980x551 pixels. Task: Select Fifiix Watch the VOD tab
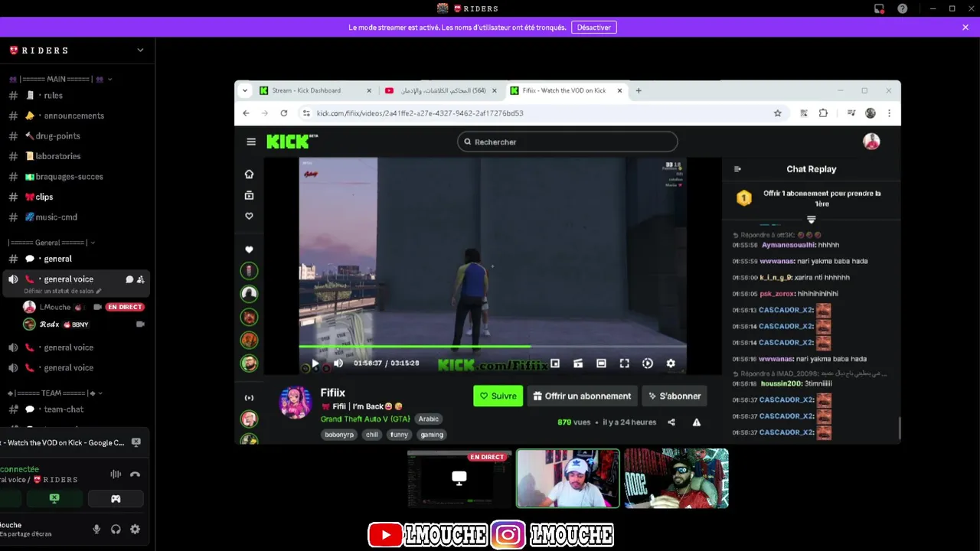[x=567, y=90]
